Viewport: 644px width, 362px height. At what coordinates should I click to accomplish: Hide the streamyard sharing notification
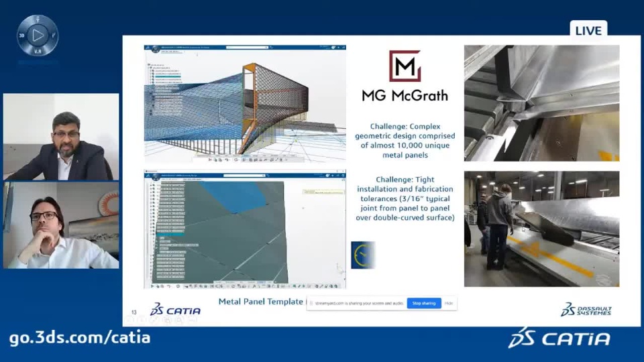pos(449,303)
